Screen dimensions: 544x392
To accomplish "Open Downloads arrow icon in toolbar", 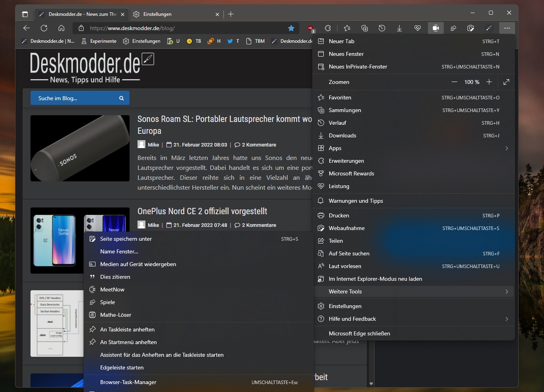I will coord(399,28).
